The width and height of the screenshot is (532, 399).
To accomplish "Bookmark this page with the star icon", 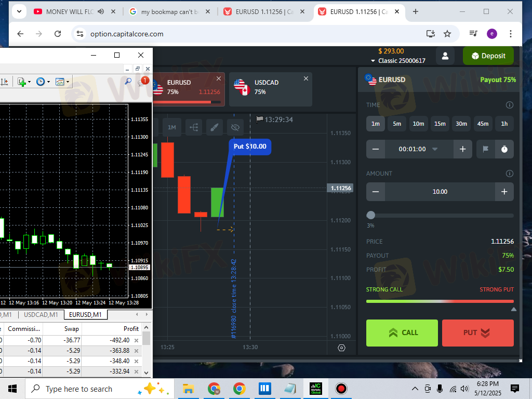I will [447, 34].
